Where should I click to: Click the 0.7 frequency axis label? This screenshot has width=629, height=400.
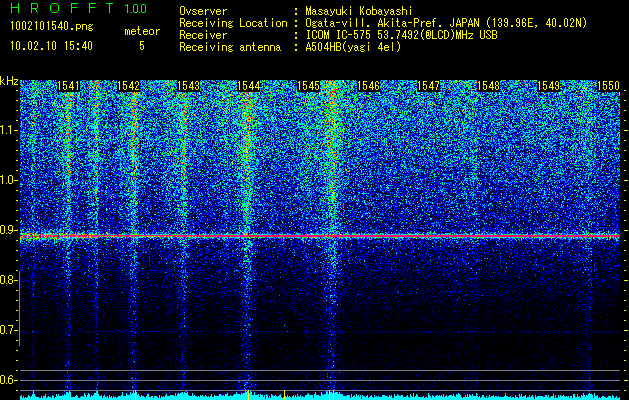8,330
